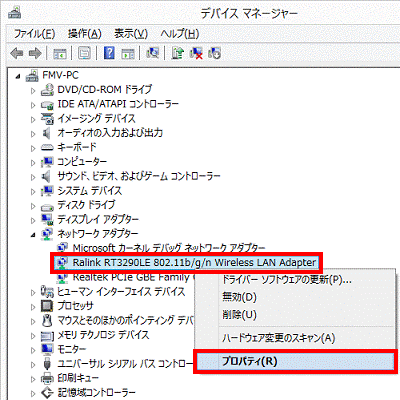Click the イメージング デバイス camera icon
400x400 pixels.
point(47,119)
